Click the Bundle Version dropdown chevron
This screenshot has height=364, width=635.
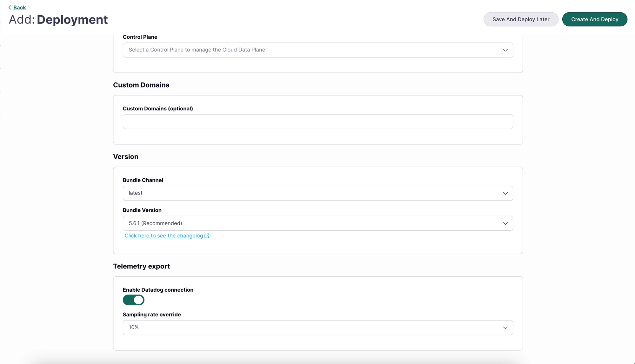coord(505,223)
